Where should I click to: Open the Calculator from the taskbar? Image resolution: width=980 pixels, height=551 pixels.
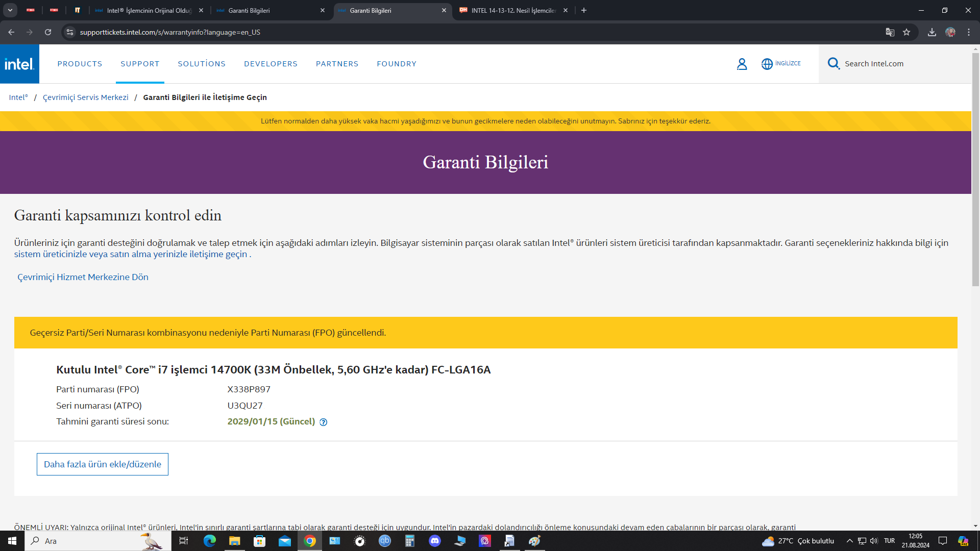(x=409, y=541)
